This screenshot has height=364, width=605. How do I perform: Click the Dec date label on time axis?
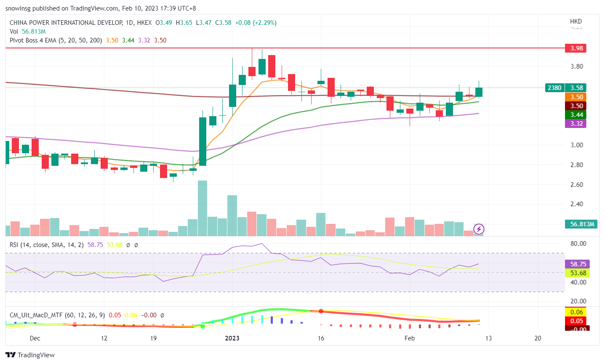point(35,338)
